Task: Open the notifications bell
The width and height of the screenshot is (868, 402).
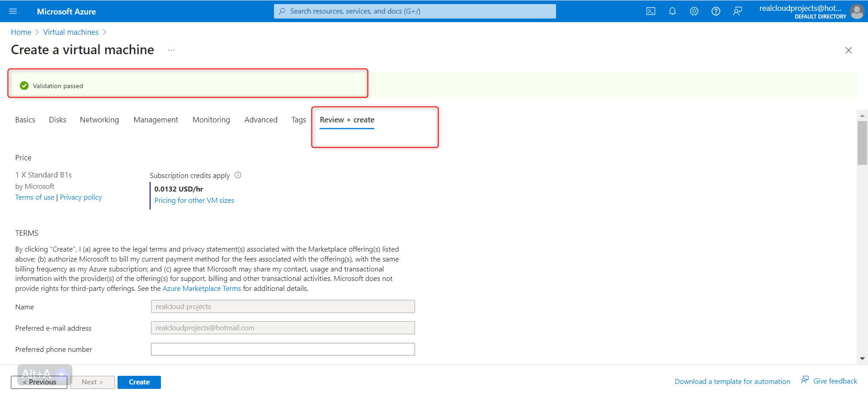Action: coord(672,11)
